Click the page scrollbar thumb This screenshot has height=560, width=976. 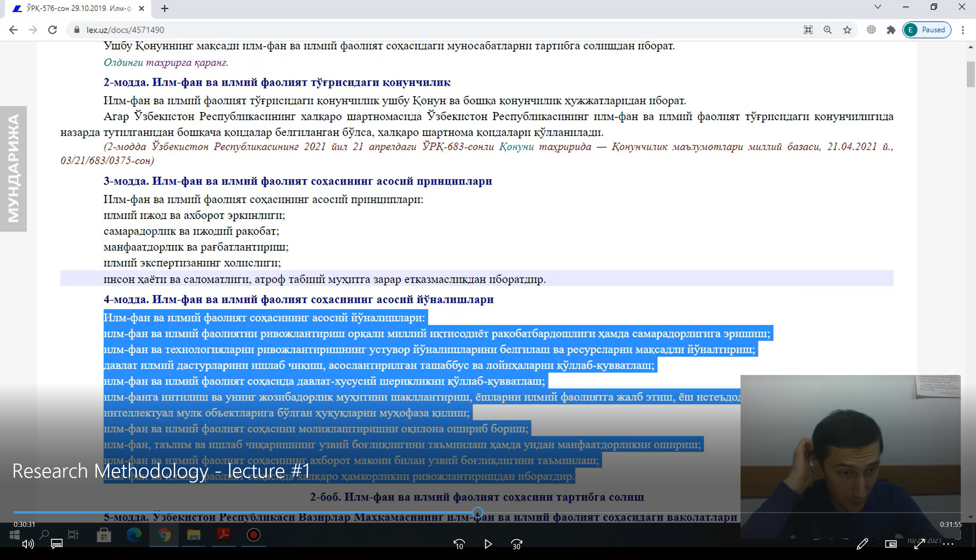pyautogui.click(x=971, y=74)
